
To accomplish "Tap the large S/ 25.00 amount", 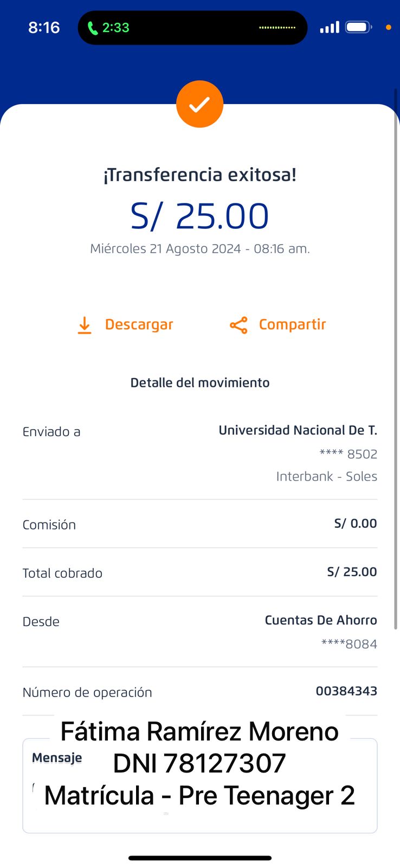I will pyautogui.click(x=199, y=216).
